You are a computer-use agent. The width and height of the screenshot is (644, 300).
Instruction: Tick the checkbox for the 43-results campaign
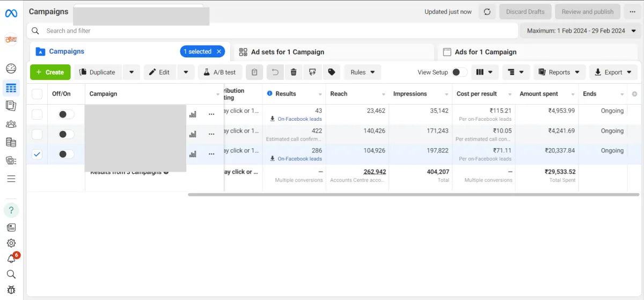(37, 114)
